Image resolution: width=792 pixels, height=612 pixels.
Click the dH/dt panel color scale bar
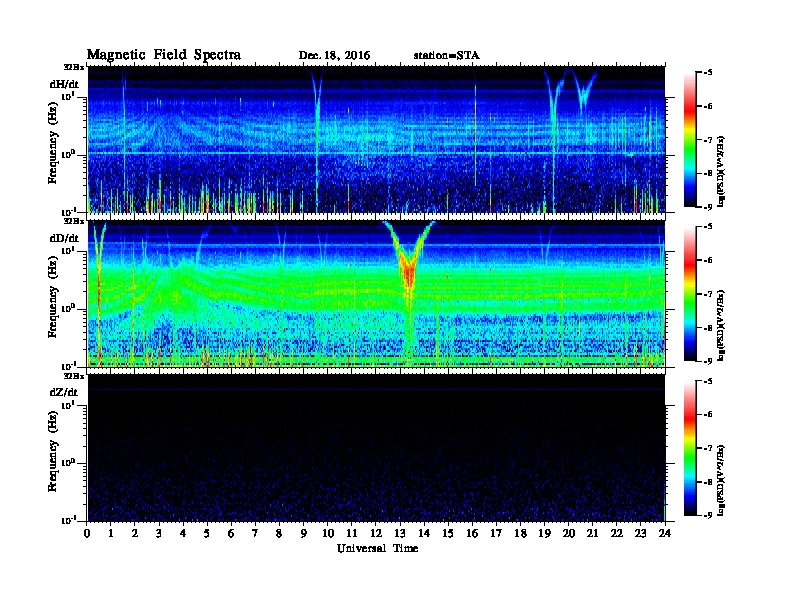coord(690,140)
